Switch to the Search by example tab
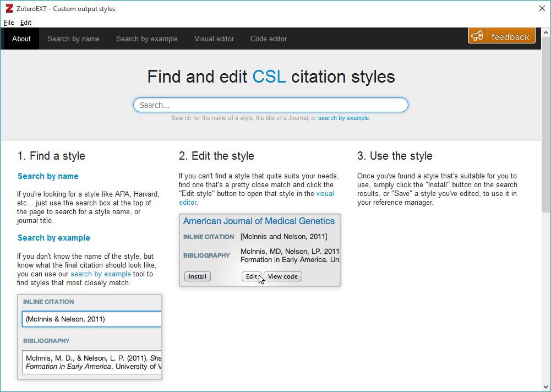The height and width of the screenshot is (392, 551). tap(147, 39)
